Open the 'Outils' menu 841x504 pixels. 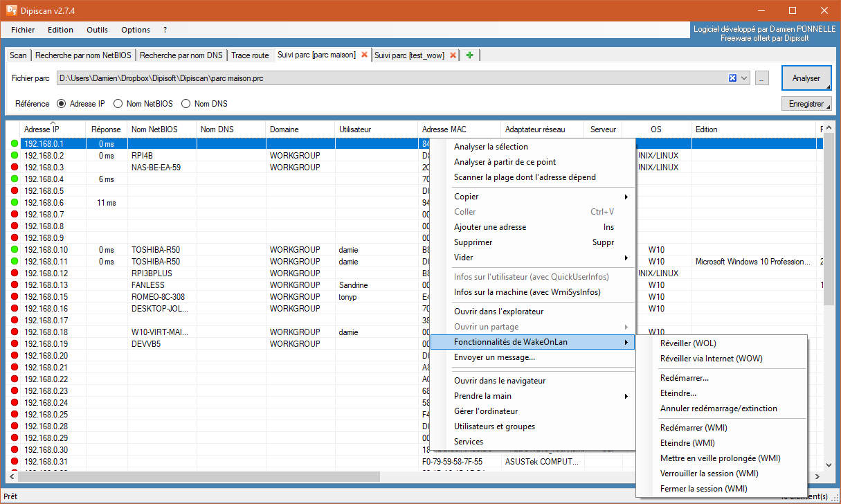click(x=97, y=30)
